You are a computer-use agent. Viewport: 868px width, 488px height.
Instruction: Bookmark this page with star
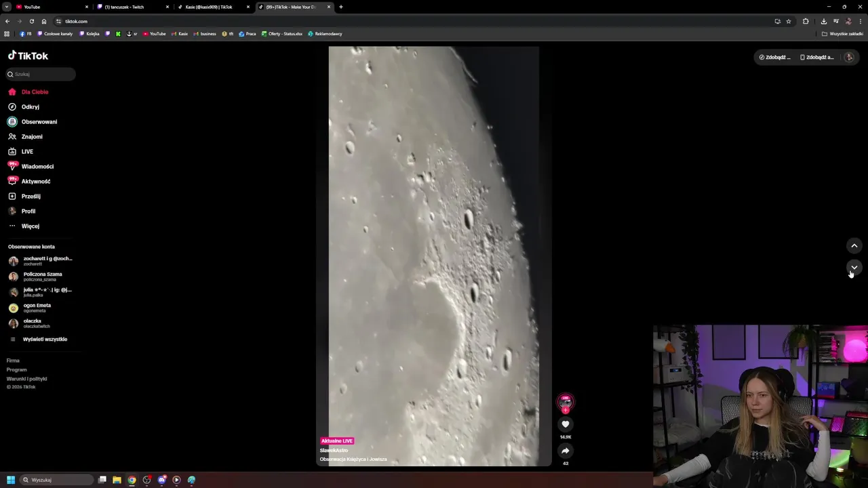789,21
